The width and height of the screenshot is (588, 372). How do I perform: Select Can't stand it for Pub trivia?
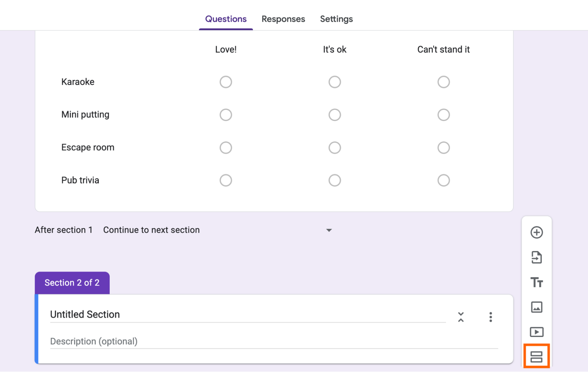click(x=443, y=180)
